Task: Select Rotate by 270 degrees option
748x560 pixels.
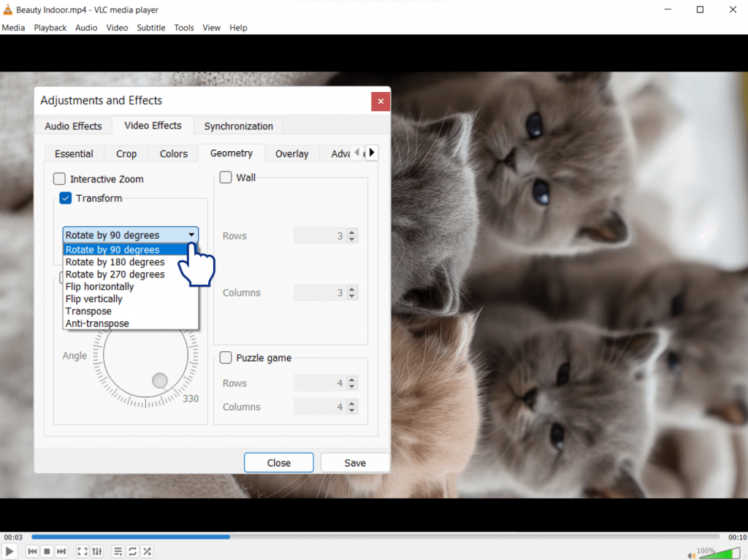Action: pos(130,275)
